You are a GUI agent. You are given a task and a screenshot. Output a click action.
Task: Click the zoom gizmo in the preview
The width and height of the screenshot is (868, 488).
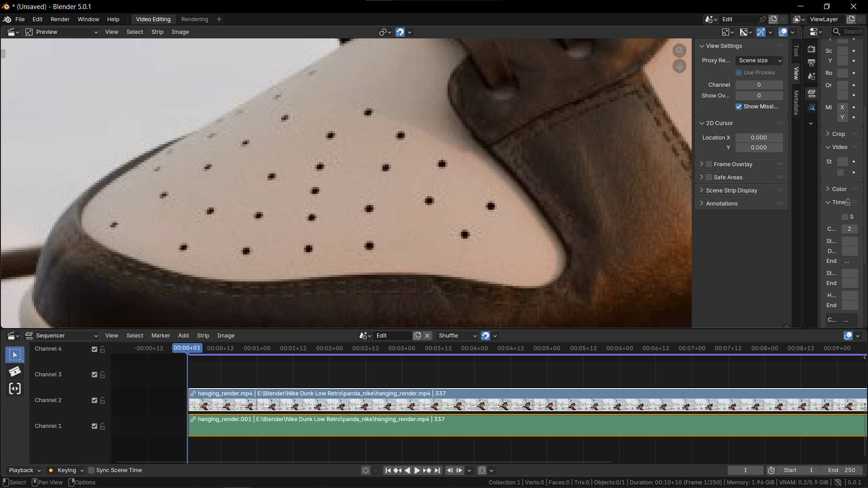[x=679, y=50]
